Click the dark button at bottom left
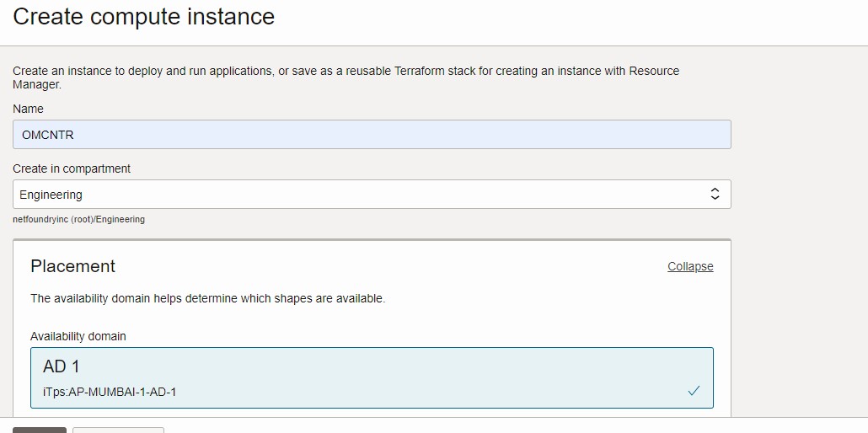The height and width of the screenshot is (433, 868). click(40, 430)
